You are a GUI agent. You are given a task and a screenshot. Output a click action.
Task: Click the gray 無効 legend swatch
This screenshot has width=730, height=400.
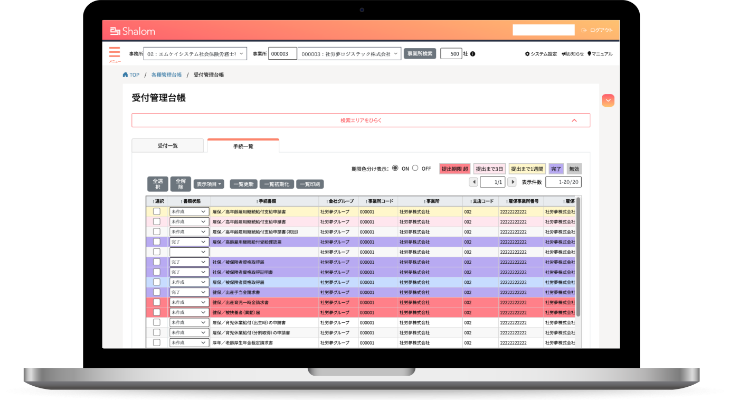tap(574, 169)
